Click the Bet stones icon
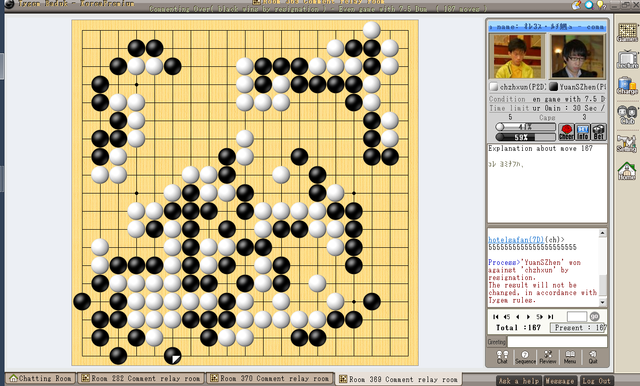 click(x=598, y=132)
